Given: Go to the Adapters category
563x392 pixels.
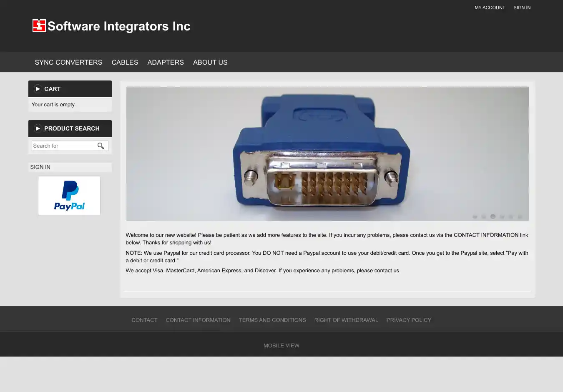Looking at the screenshot, I should click(166, 62).
